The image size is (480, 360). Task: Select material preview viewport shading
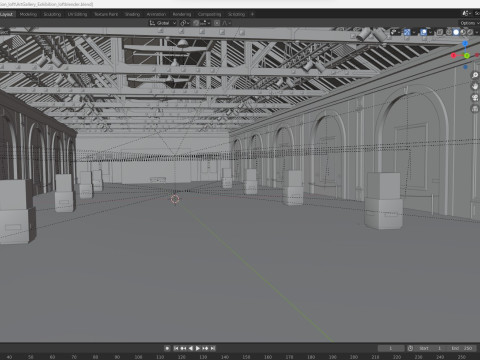[x=463, y=32]
